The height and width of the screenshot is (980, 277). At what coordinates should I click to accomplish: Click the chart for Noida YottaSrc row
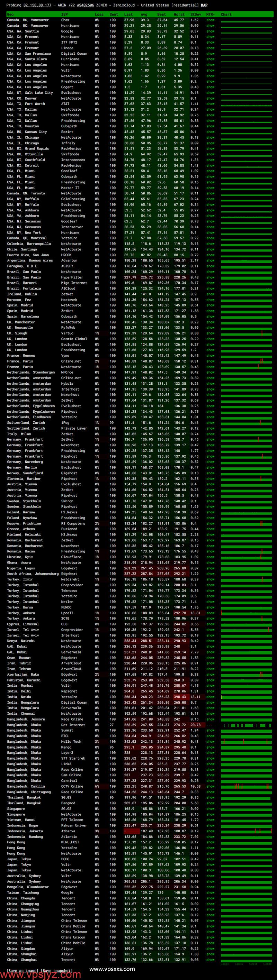[x=247, y=697]
